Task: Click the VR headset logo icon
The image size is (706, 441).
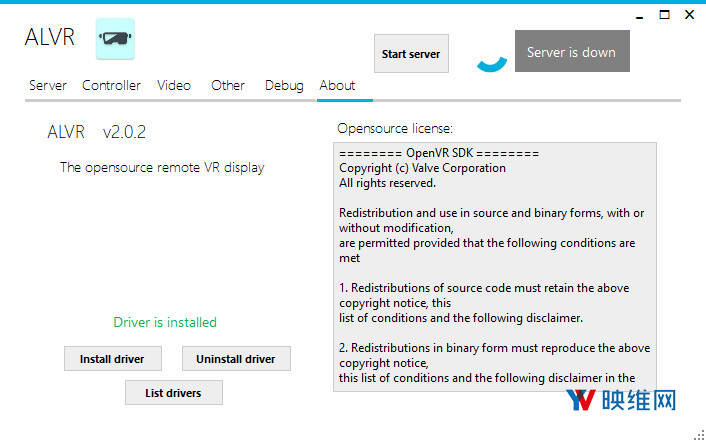Action: coord(115,39)
